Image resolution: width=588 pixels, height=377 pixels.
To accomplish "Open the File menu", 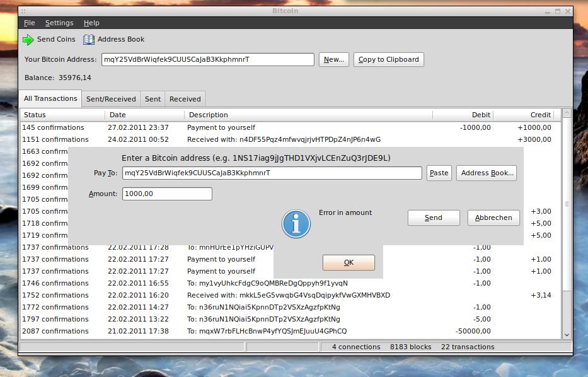I will pyautogui.click(x=29, y=23).
